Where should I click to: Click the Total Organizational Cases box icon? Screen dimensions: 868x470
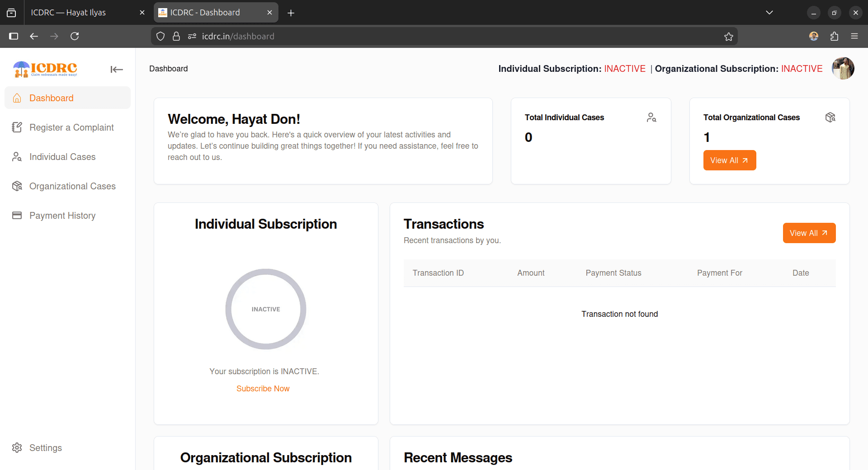(830, 117)
